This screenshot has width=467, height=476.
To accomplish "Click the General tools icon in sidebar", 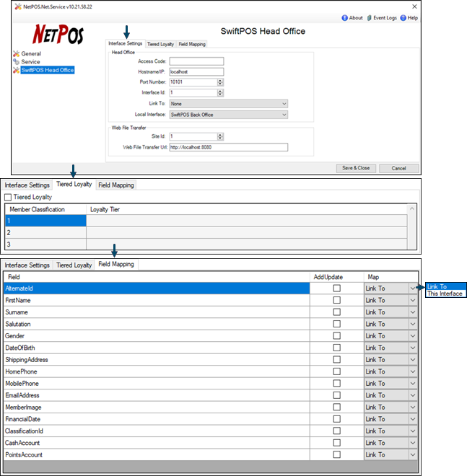I will (x=17, y=54).
